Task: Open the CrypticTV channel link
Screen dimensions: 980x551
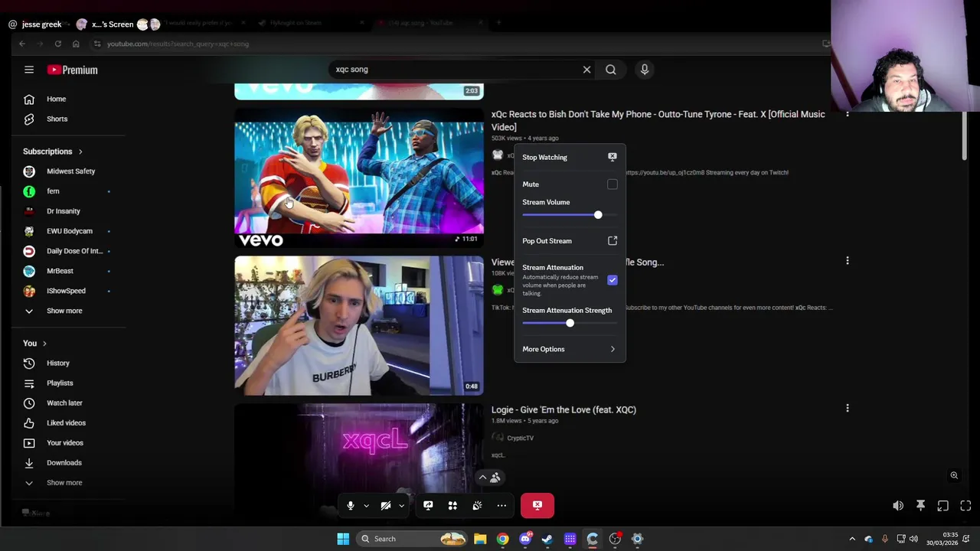Action: (x=520, y=438)
